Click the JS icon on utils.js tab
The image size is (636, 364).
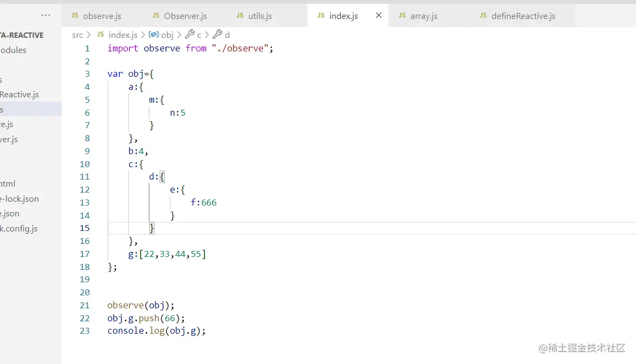240,16
